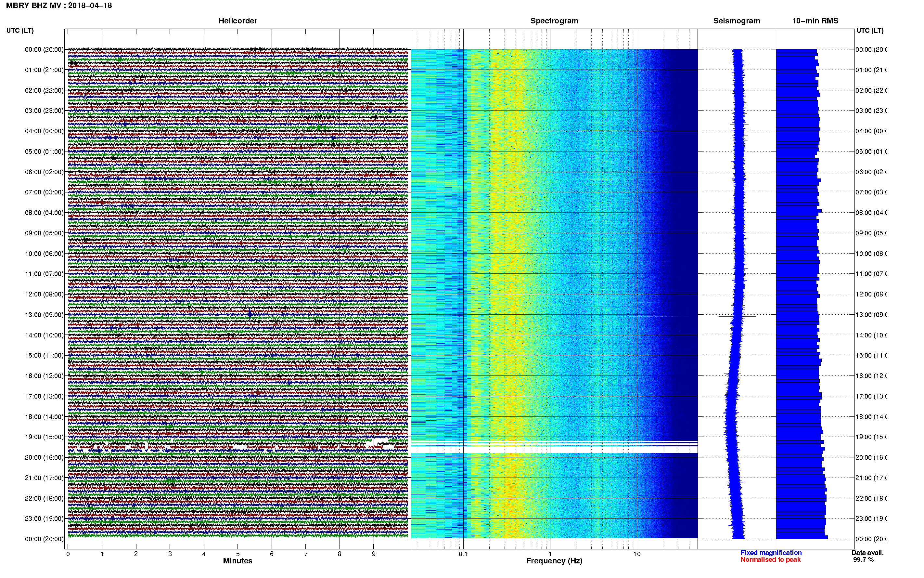Screen dimensions: 924x578
Task: Click the 'Minutes' axis title under the helicorder
Action: click(237, 561)
